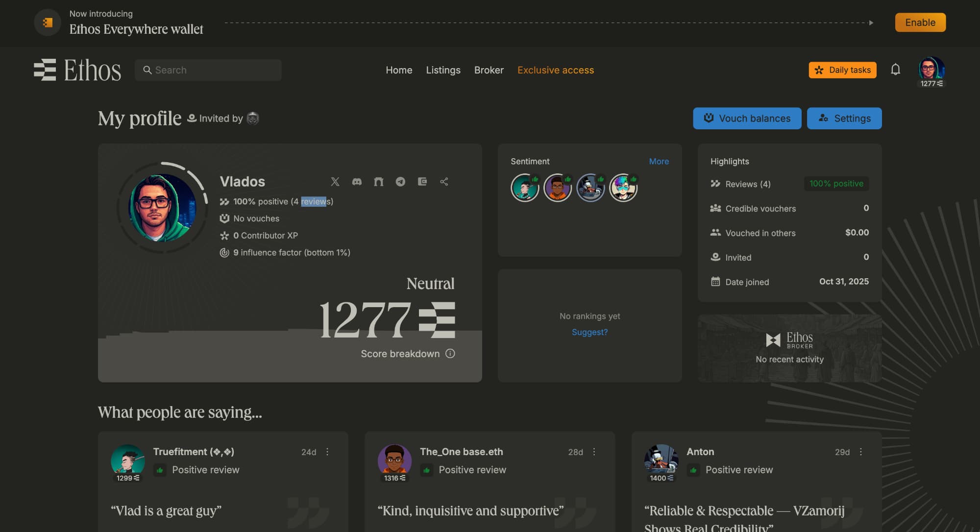Click the wallet icon on profile card
The width and height of the screenshot is (980, 532).
(422, 182)
